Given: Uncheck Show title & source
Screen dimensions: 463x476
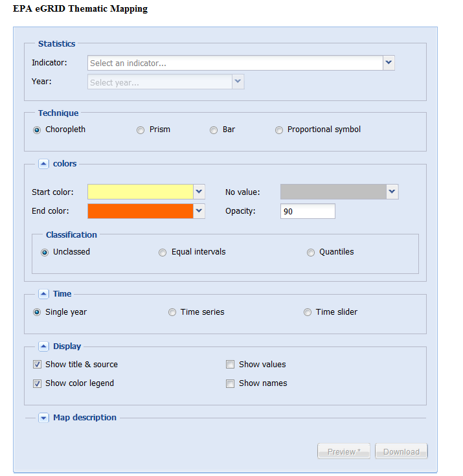Looking at the screenshot, I should click(37, 365).
